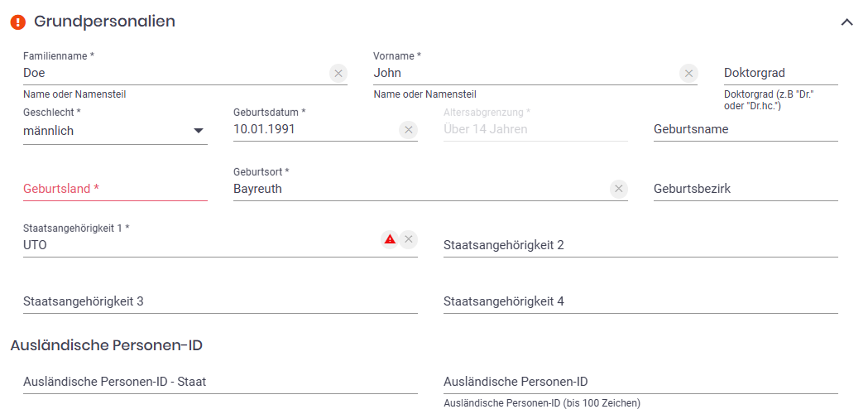Image resolution: width=868 pixels, height=414 pixels.
Task: Select the Geburtsbezirk input field
Action: point(745,190)
